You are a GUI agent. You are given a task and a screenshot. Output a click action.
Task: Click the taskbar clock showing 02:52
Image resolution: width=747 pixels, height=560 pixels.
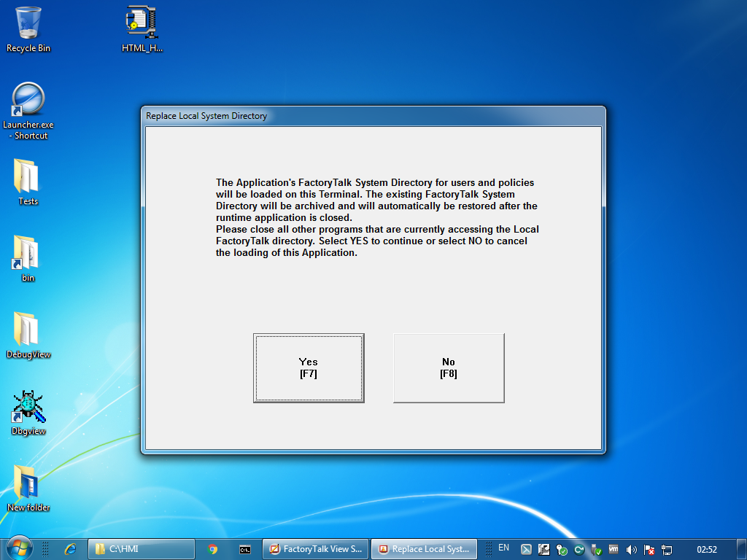pos(706,550)
